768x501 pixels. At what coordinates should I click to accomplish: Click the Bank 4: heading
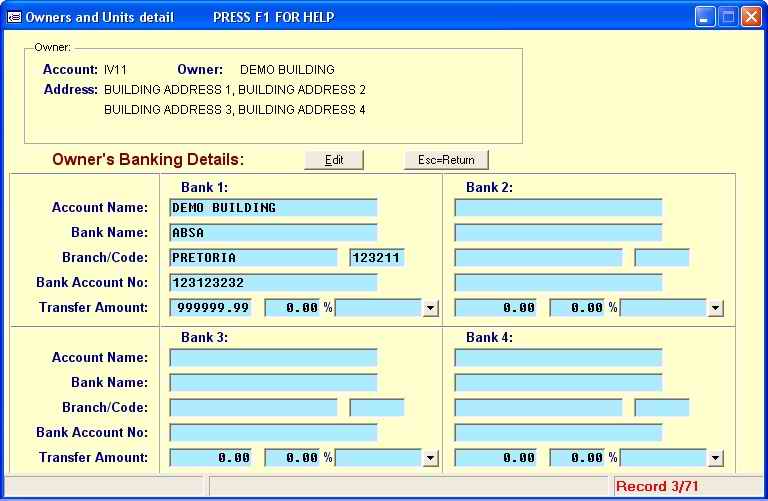point(489,337)
